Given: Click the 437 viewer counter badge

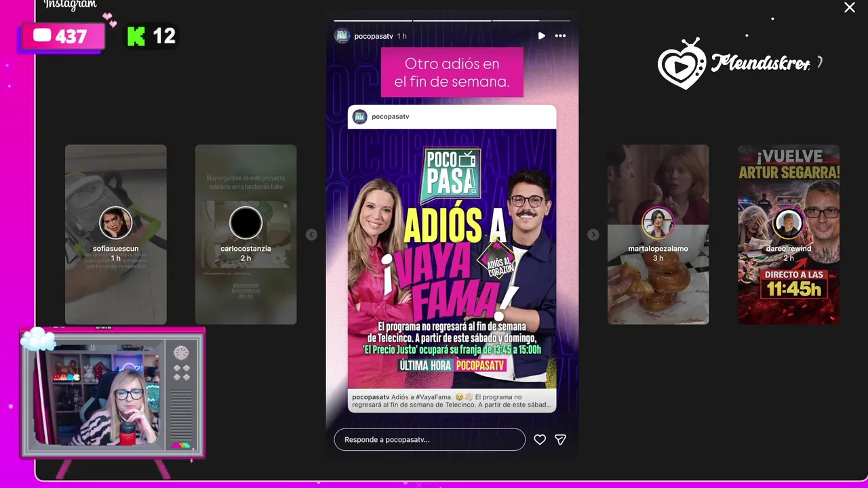Looking at the screenshot, I should coord(64,37).
